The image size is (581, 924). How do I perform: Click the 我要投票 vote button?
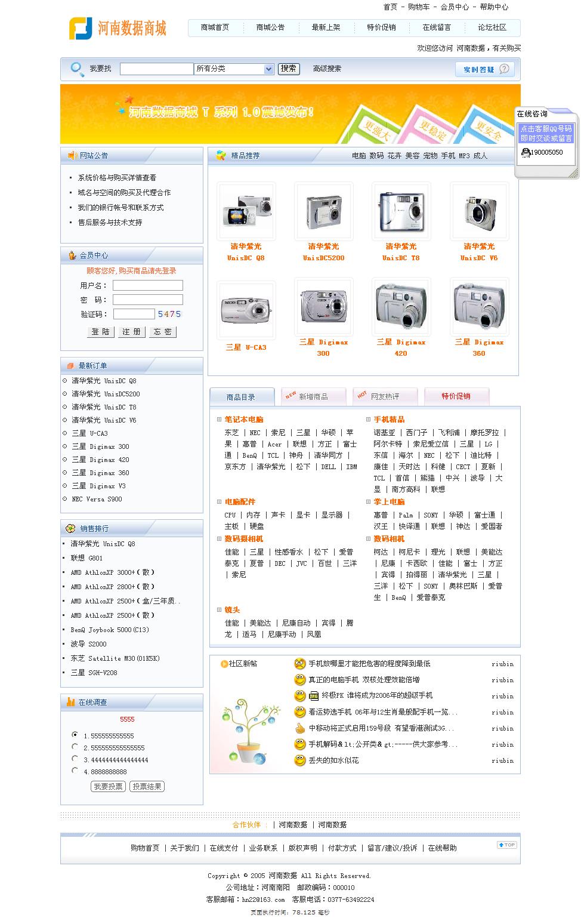(x=108, y=787)
